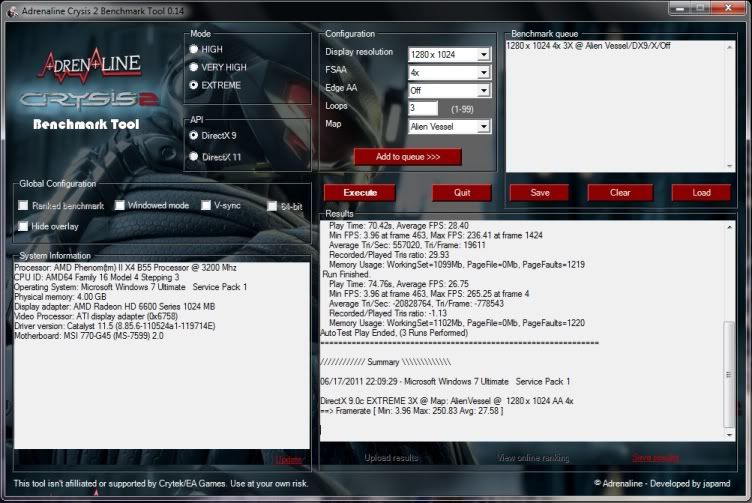The width and height of the screenshot is (752, 503).
Task: Open the View online ranking link
Action: [x=533, y=458]
